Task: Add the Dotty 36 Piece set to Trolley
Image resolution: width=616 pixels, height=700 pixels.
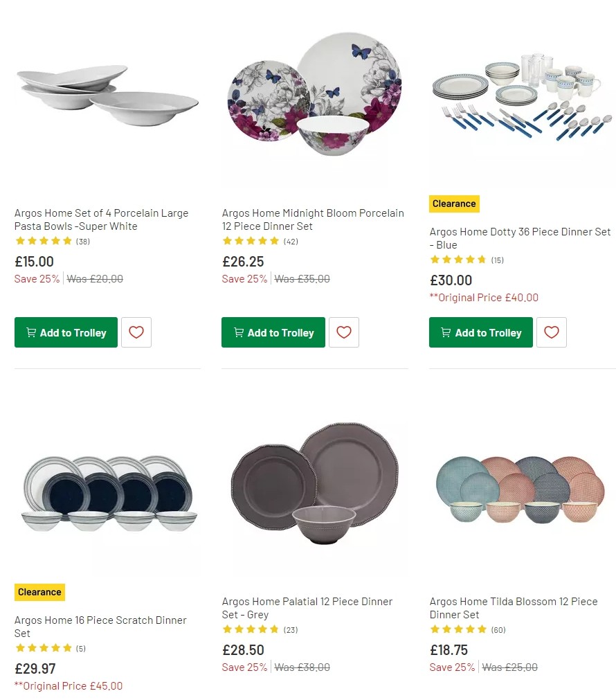Action: click(x=480, y=332)
